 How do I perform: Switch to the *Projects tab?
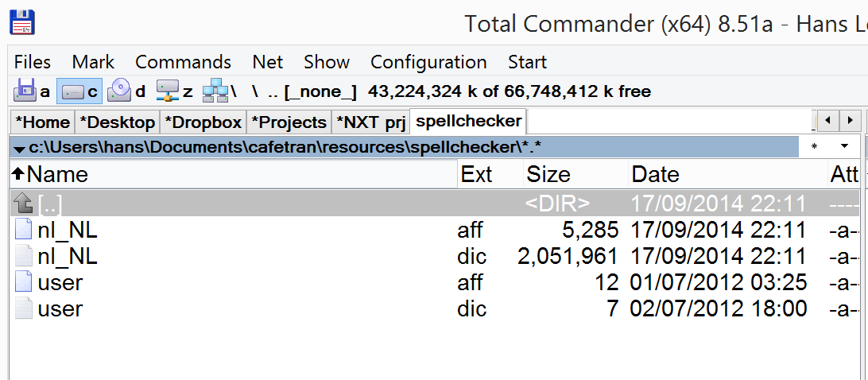click(289, 122)
